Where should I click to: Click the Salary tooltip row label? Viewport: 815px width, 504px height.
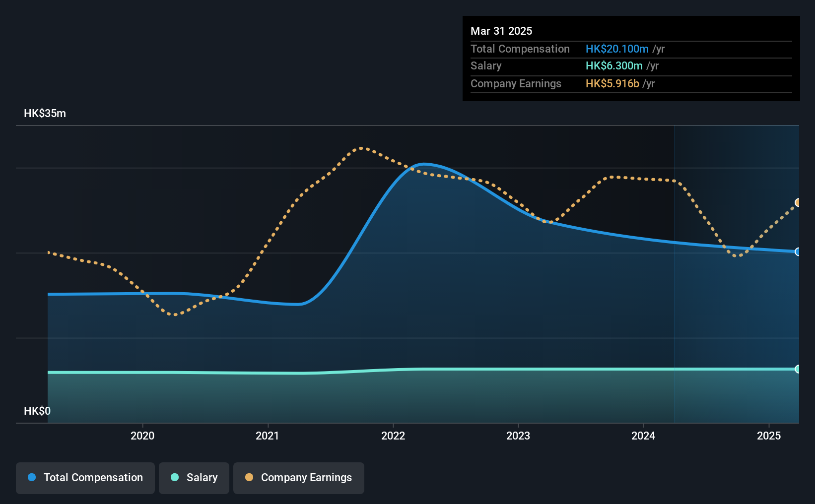(486, 65)
